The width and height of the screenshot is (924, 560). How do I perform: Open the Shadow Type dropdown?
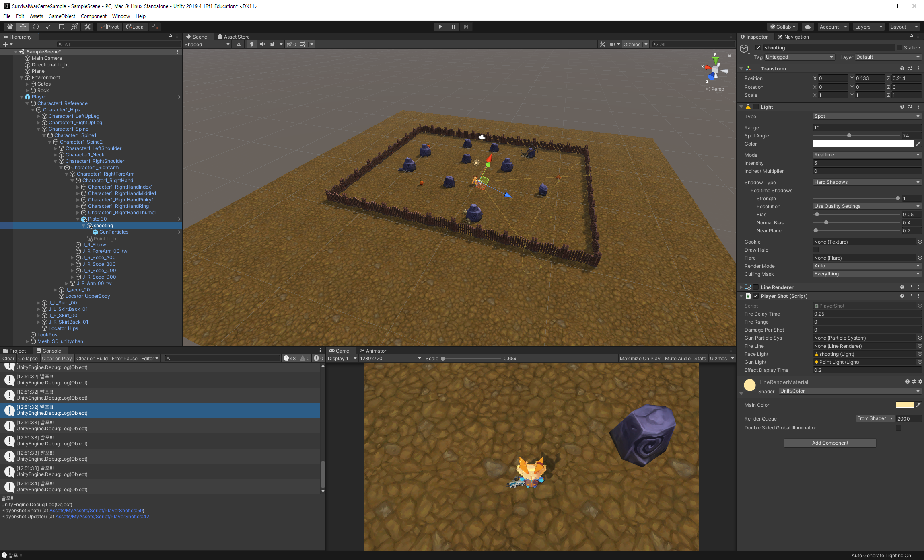(x=866, y=182)
